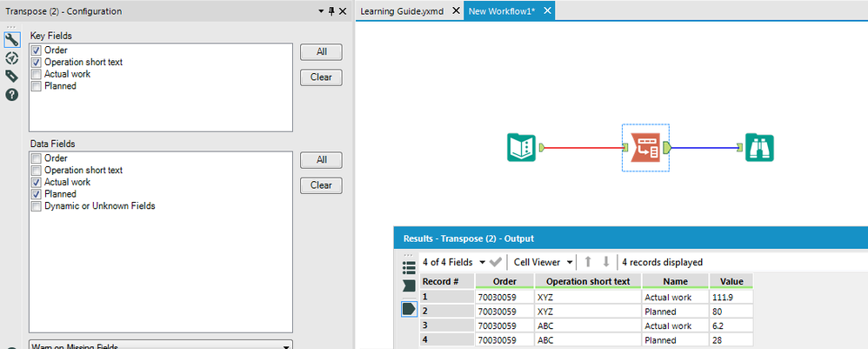The image size is (868, 349).
Task: Show results messages list icon
Action: [x=409, y=268]
